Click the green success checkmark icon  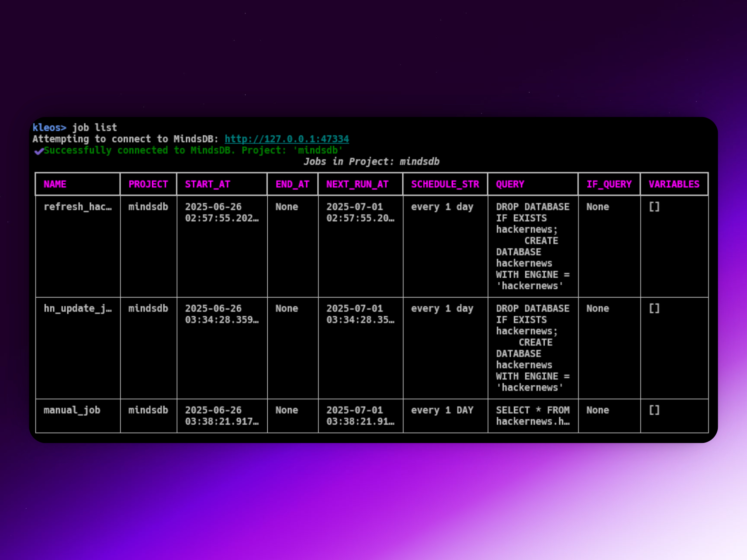point(39,151)
